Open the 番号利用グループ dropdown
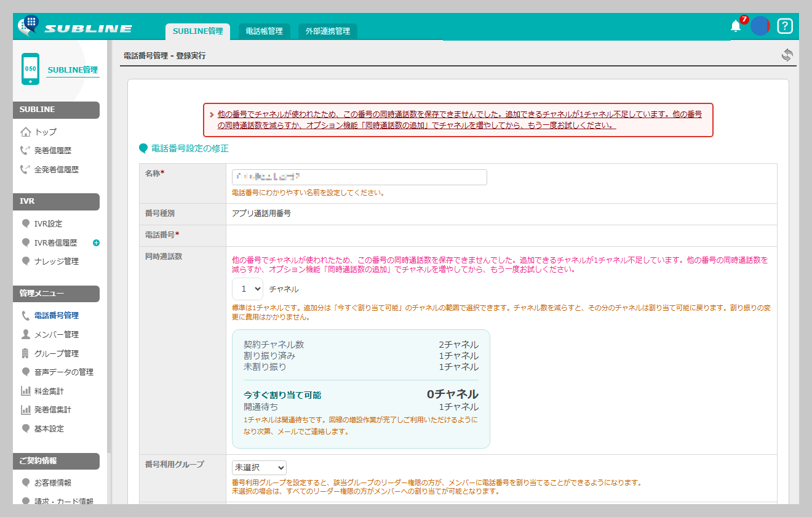Image resolution: width=812 pixels, height=517 pixels. (x=259, y=468)
